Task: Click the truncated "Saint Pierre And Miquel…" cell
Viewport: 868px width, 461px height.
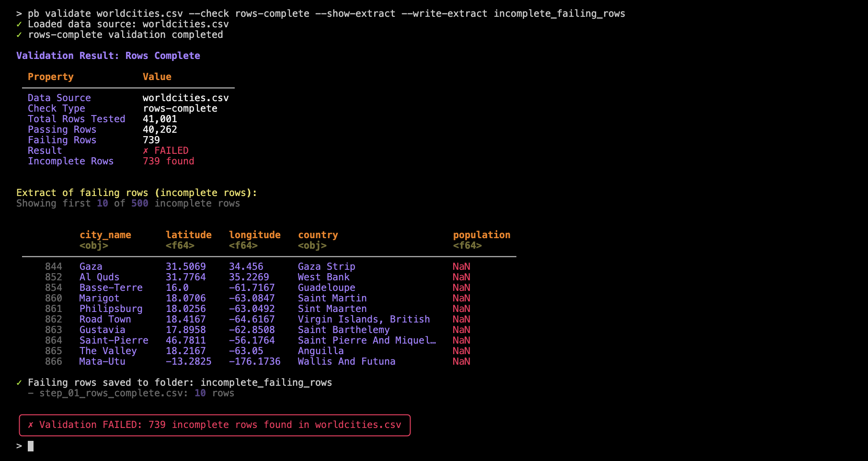Action: pos(366,340)
